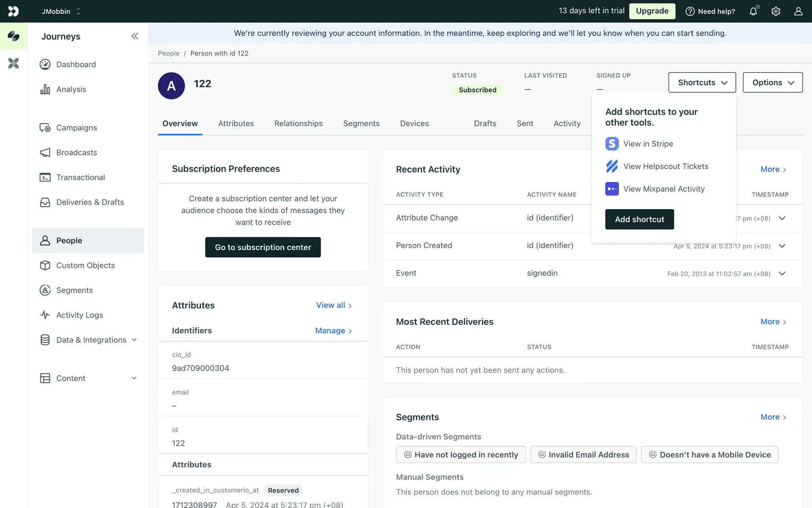This screenshot has width=812, height=508.
Task: Open the Activity Logs sidebar item
Action: click(80, 315)
